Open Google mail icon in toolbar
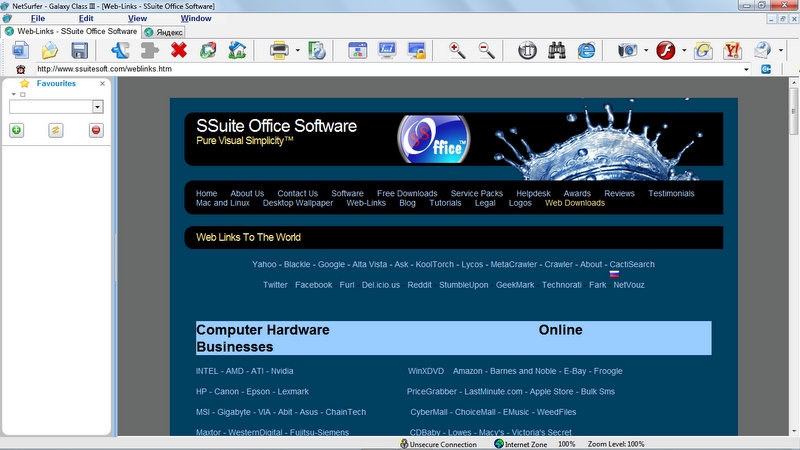Image resolution: width=800 pixels, height=450 pixels. coord(703,51)
